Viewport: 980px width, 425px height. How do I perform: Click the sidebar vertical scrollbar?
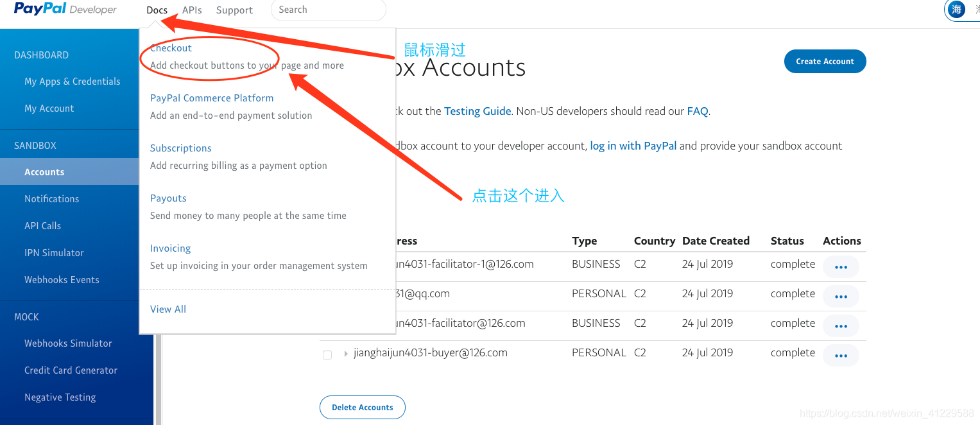(158, 379)
